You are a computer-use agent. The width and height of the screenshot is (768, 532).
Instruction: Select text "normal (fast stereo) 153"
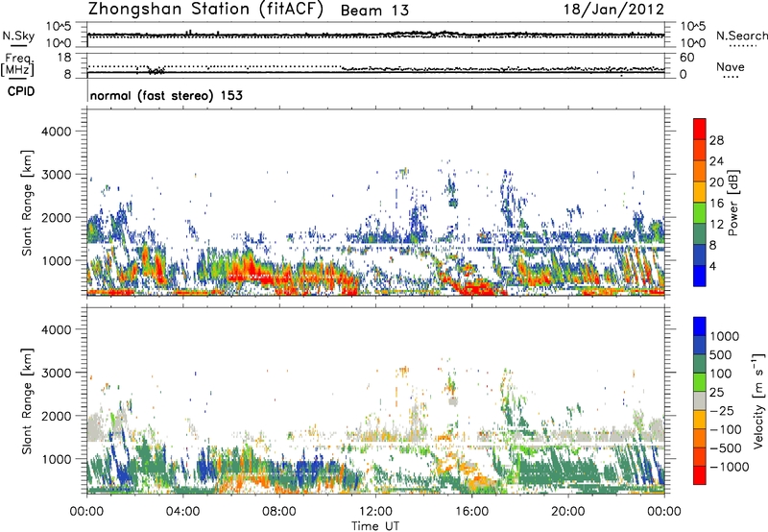[166, 95]
